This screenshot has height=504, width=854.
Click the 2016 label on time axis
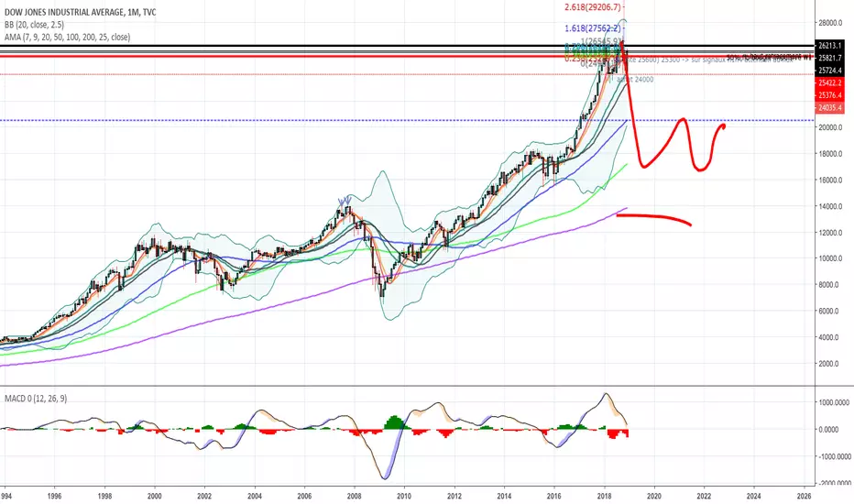coord(554,497)
